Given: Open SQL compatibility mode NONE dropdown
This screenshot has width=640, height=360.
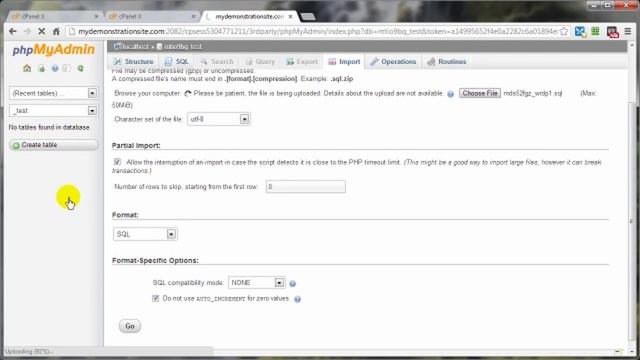Looking at the screenshot, I should [x=256, y=282].
